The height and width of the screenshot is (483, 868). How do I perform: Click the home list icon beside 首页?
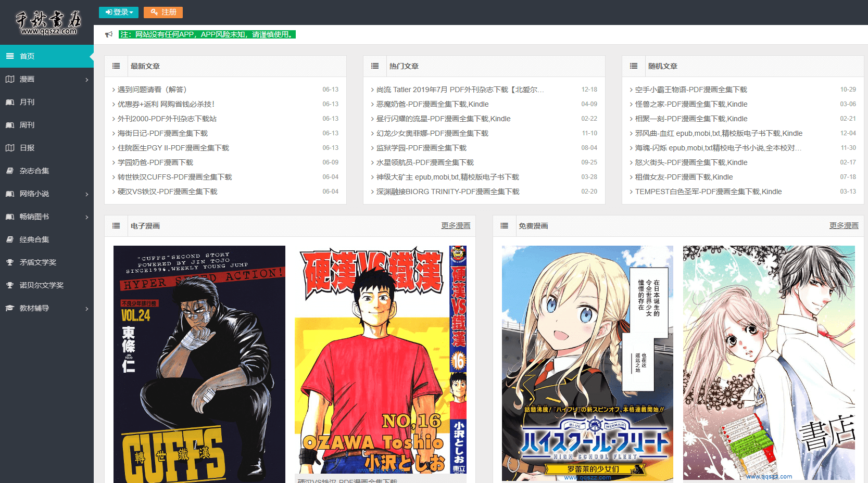click(x=10, y=56)
